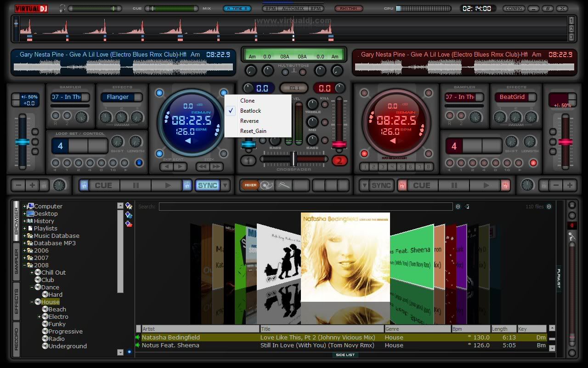
Task: Toggle deck 1 headphone cue button
Action: (248, 161)
